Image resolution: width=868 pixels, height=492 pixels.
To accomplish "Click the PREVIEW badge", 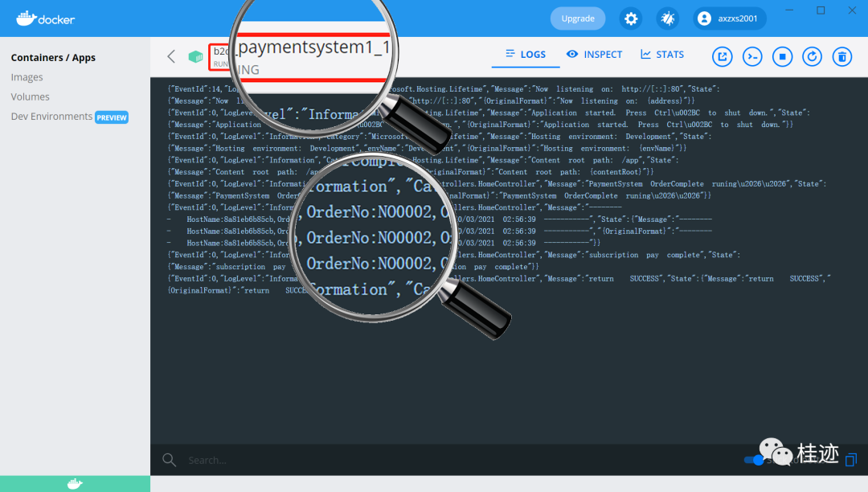I will (x=112, y=117).
